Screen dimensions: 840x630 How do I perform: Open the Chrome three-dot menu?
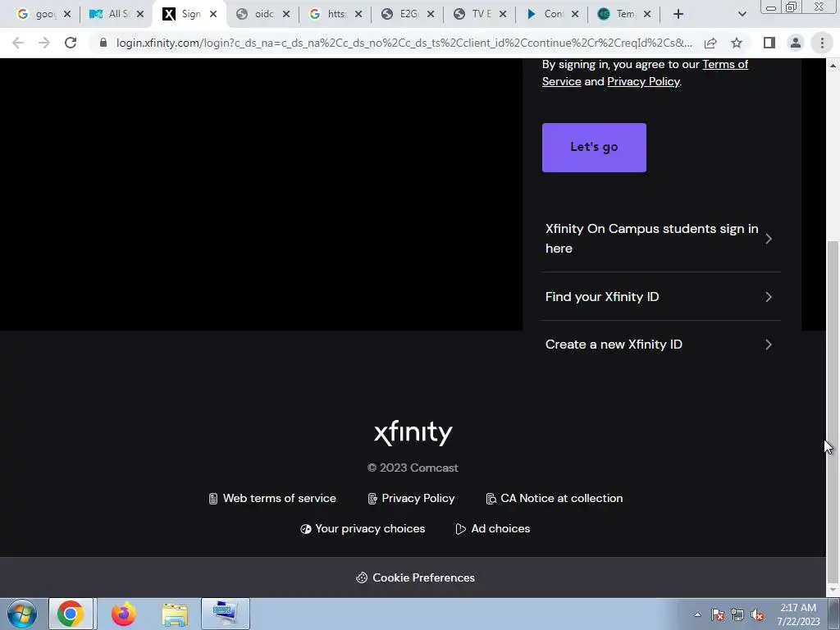822,43
